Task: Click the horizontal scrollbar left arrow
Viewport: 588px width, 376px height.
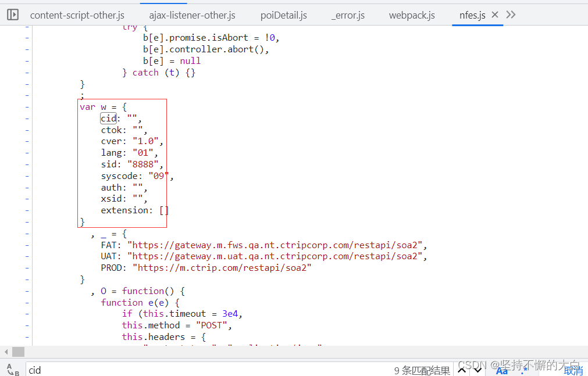Action: 6,352
